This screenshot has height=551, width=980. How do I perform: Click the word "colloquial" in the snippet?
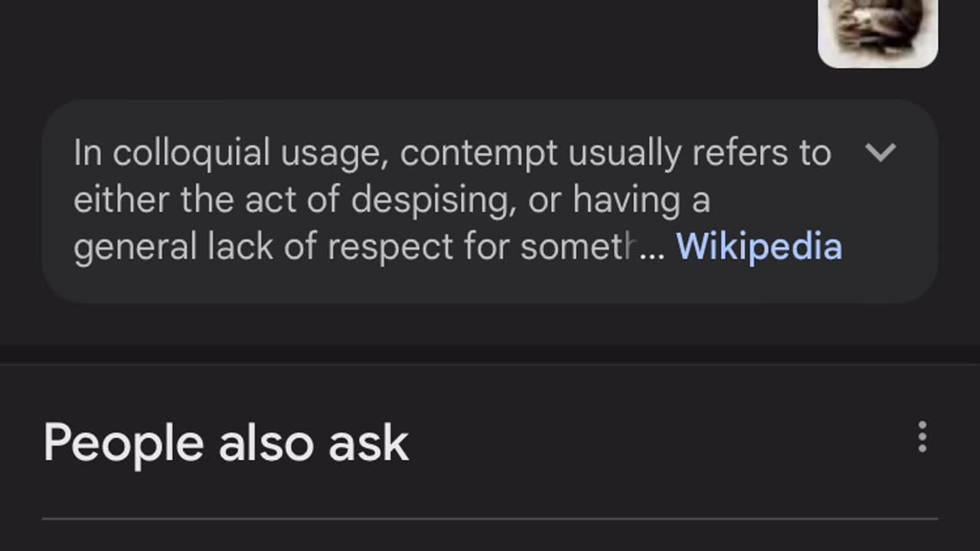(x=191, y=153)
